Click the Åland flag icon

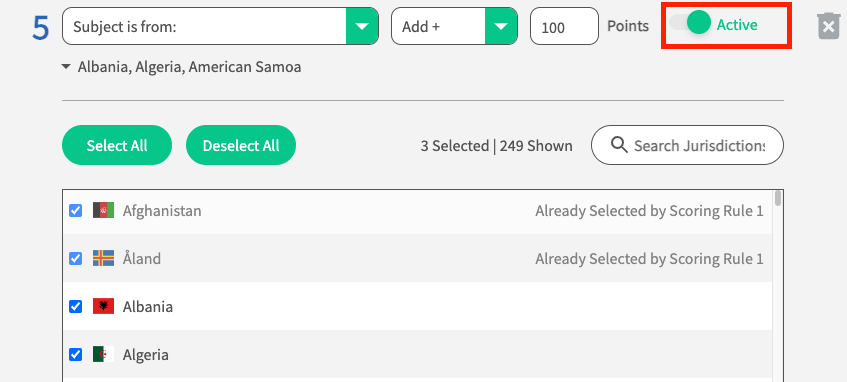[103, 258]
